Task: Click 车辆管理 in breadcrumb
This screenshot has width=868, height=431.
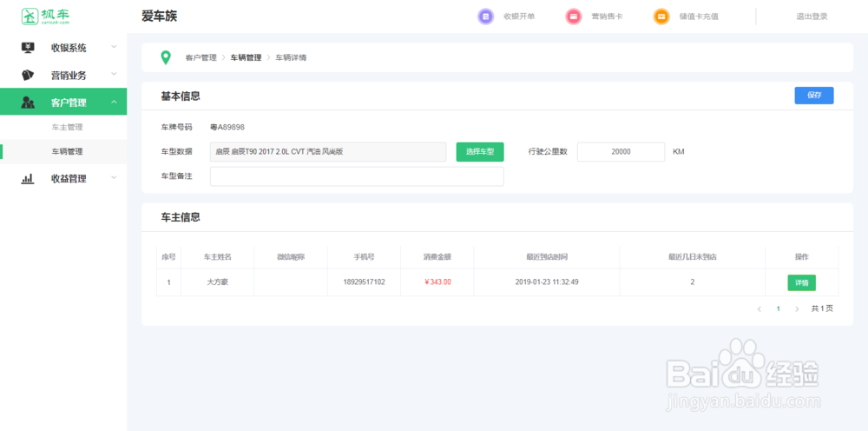Action: tap(246, 57)
